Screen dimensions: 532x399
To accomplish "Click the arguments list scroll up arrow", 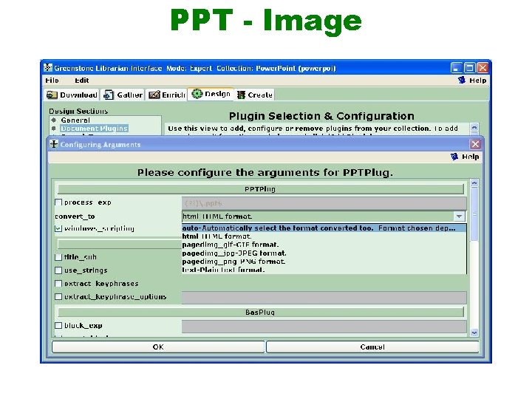I will 474,183.
